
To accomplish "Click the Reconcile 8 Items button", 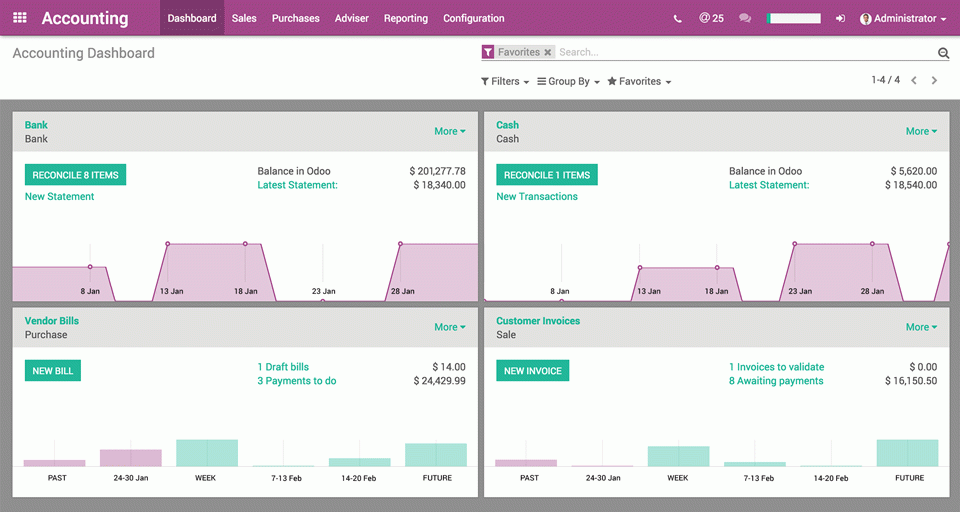I will 75,175.
